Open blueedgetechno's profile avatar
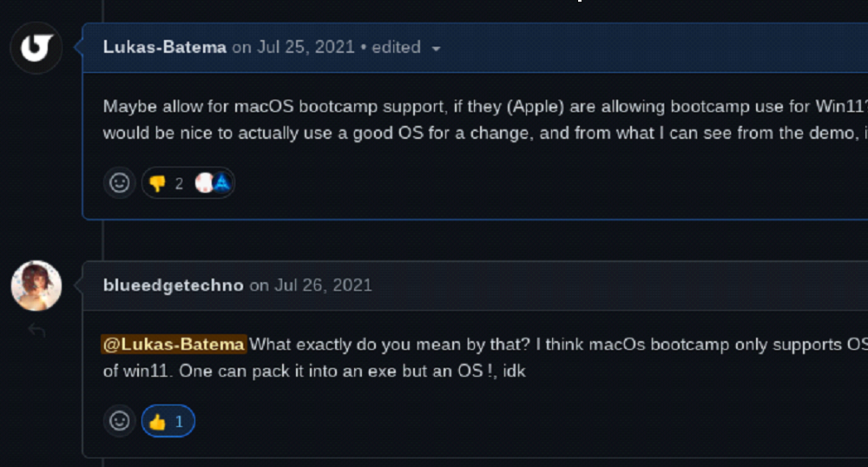 point(36,286)
